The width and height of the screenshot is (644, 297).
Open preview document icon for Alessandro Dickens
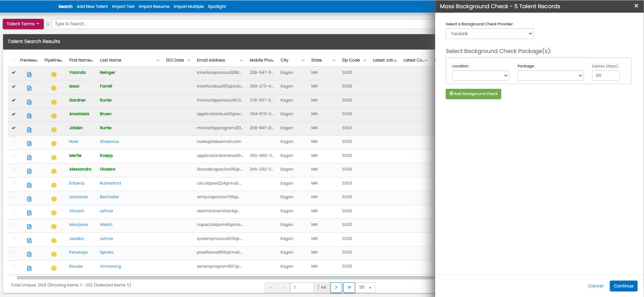(29, 171)
